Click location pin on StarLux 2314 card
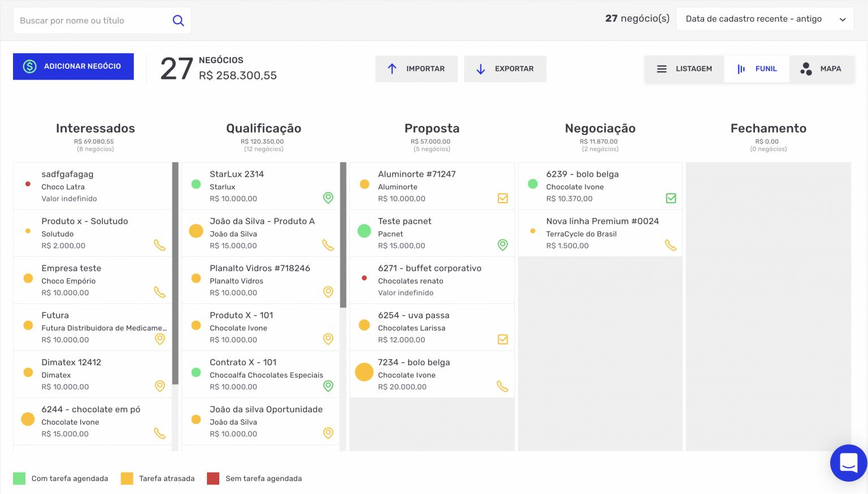This screenshot has height=494, width=868. [x=328, y=198]
